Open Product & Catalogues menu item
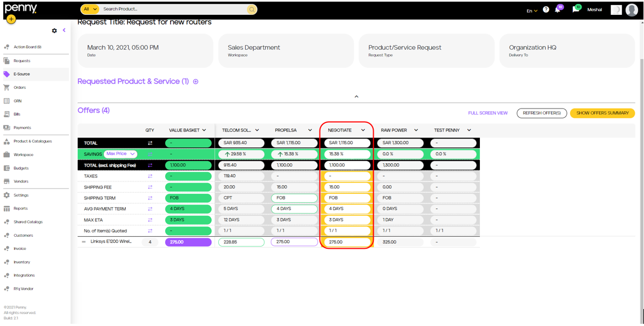644x326 pixels. click(x=33, y=141)
